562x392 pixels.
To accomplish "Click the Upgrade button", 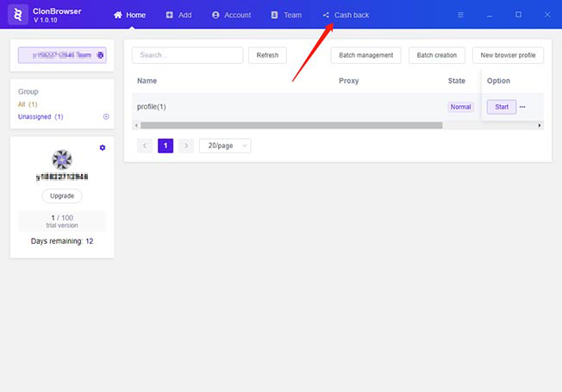I will 62,196.
